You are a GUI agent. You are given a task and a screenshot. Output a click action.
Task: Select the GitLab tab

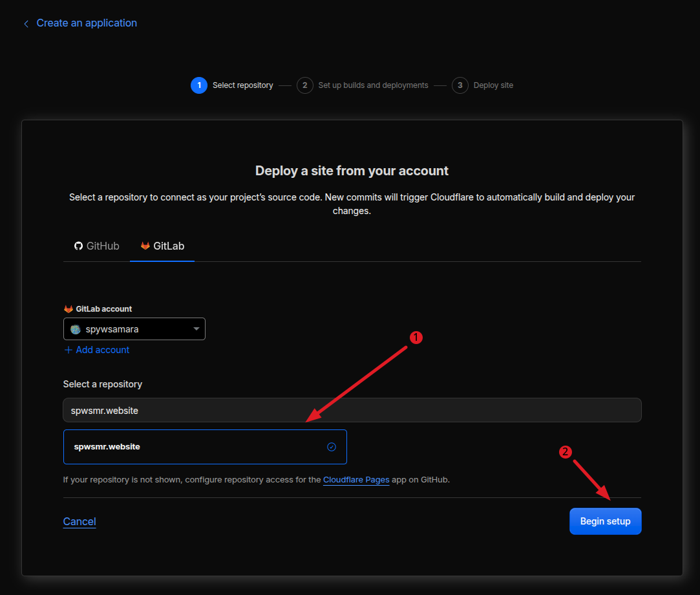coord(162,246)
